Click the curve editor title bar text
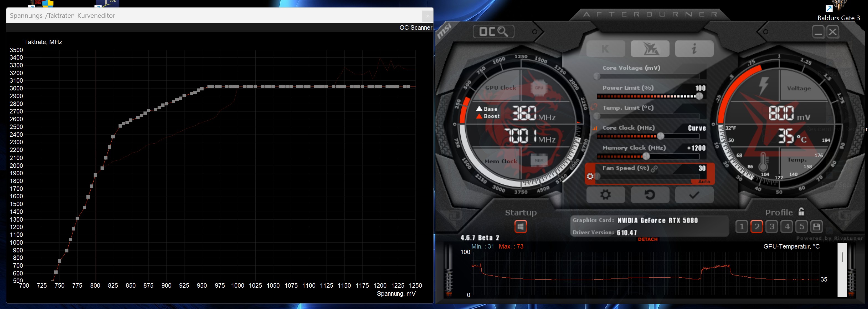The image size is (868, 309). (63, 16)
